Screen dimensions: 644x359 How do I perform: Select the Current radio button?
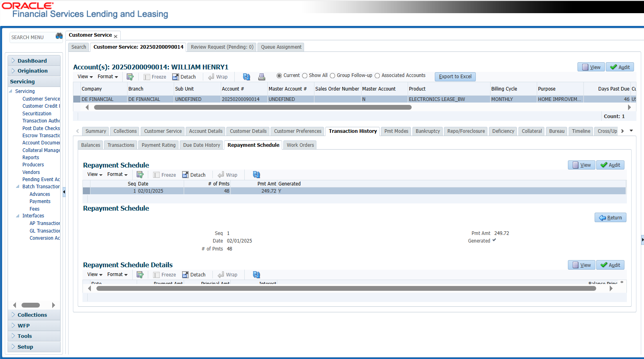click(279, 75)
